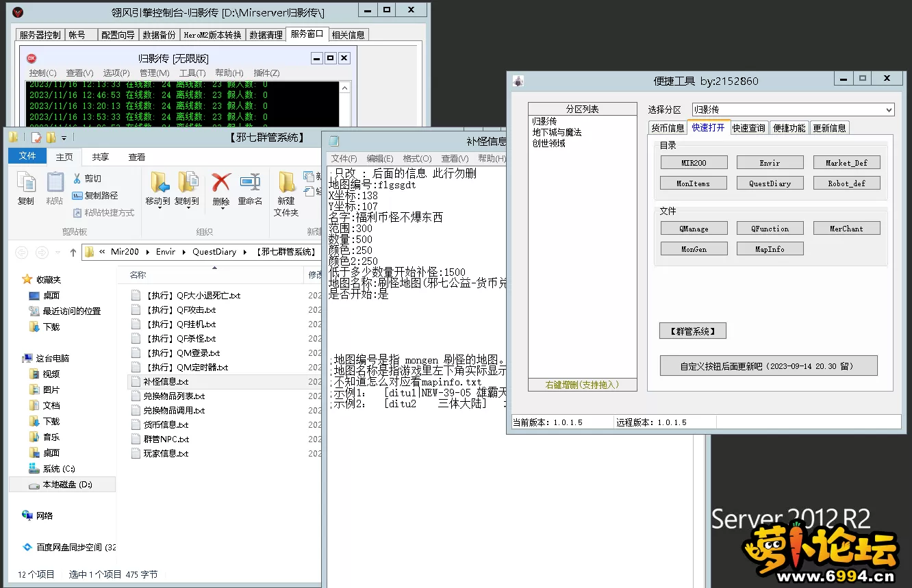Select Favorites (收藏夹) star in sidebar
The width and height of the screenshot is (912, 588).
pos(42,279)
